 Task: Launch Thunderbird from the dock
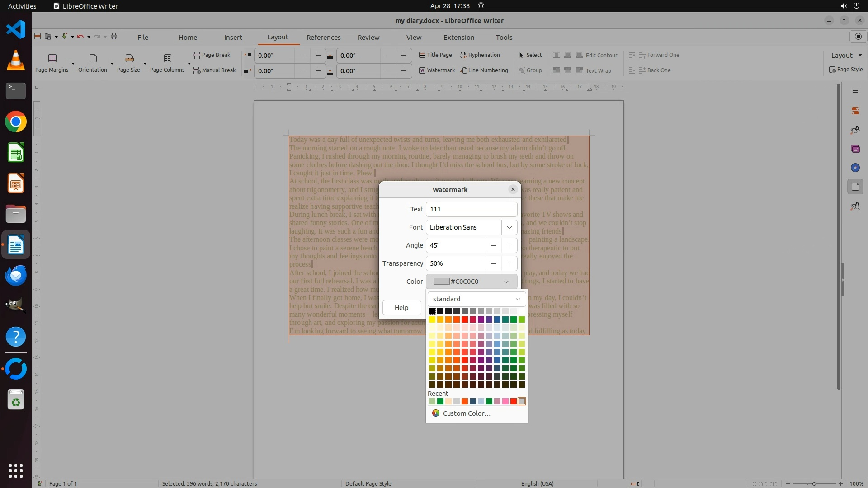[x=16, y=275]
